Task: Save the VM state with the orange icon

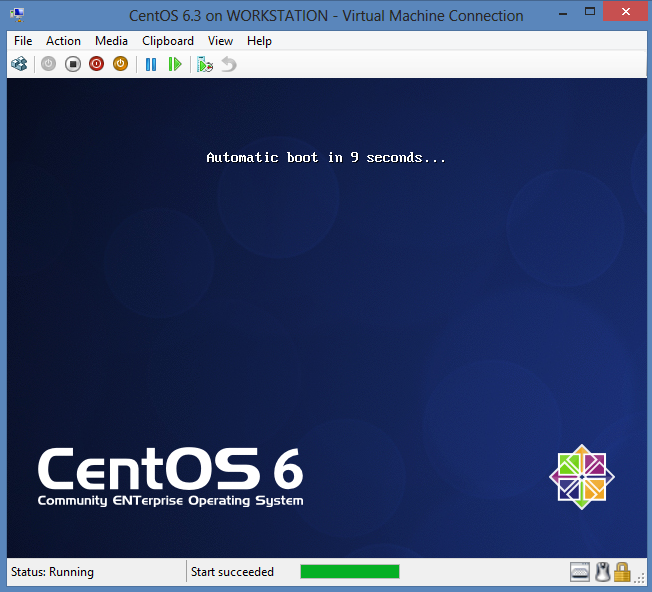Action: [121, 64]
